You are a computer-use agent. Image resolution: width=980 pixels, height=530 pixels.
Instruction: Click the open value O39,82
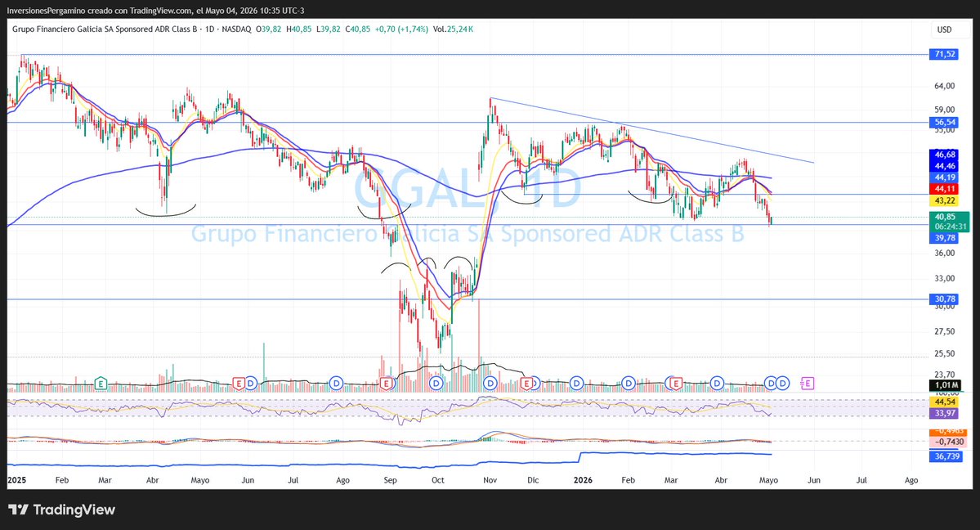click(x=269, y=29)
